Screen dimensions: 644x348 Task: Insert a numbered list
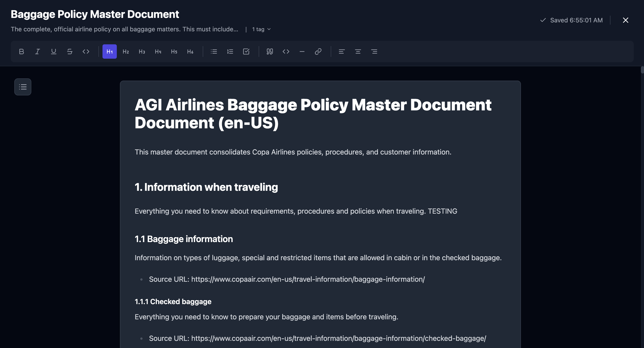coord(230,52)
